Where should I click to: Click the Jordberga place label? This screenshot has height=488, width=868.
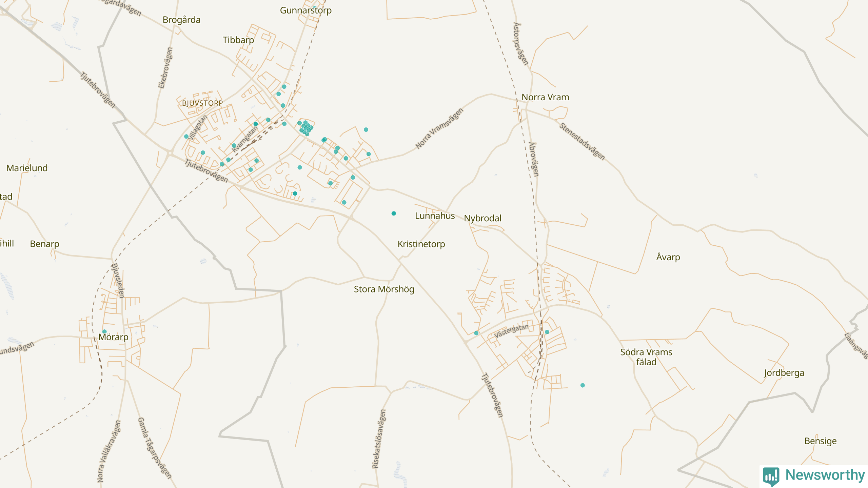784,373
